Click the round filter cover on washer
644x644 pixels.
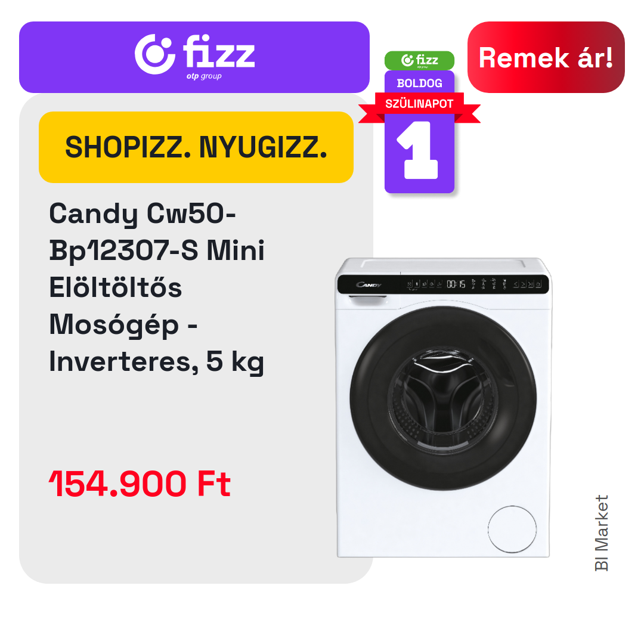512,529
